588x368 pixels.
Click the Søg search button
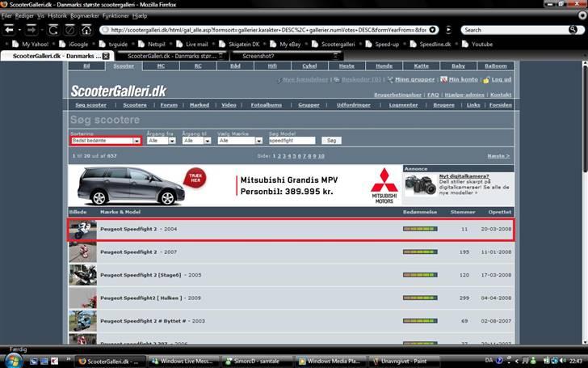(331, 141)
